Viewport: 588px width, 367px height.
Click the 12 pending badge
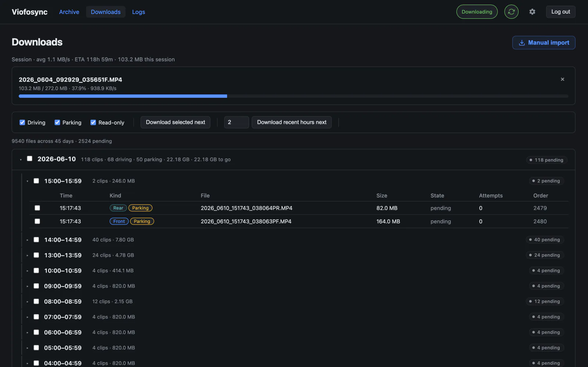pyautogui.click(x=545, y=301)
